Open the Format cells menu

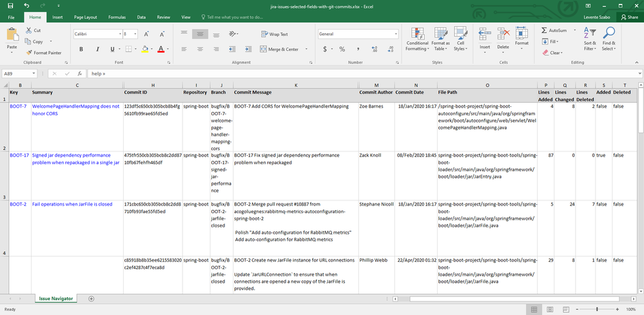click(522, 39)
